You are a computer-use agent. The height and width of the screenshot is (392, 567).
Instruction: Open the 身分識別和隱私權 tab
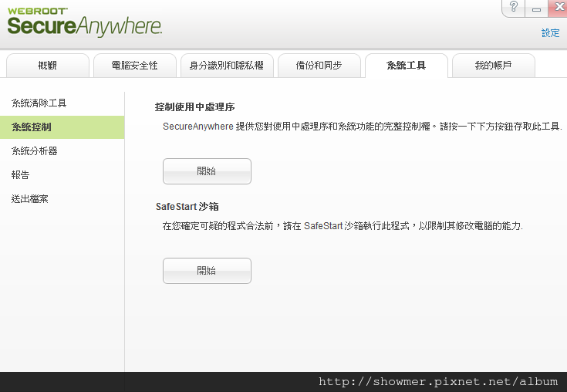click(x=227, y=66)
